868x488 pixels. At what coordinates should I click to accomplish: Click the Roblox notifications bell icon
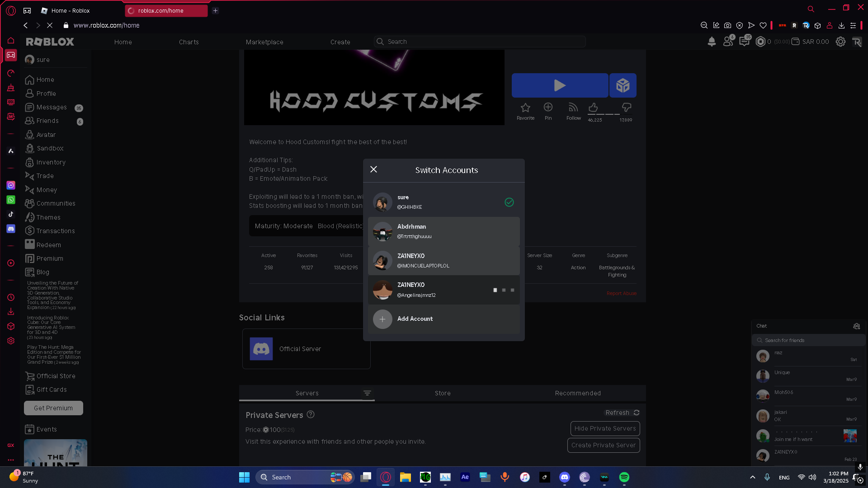tap(712, 42)
